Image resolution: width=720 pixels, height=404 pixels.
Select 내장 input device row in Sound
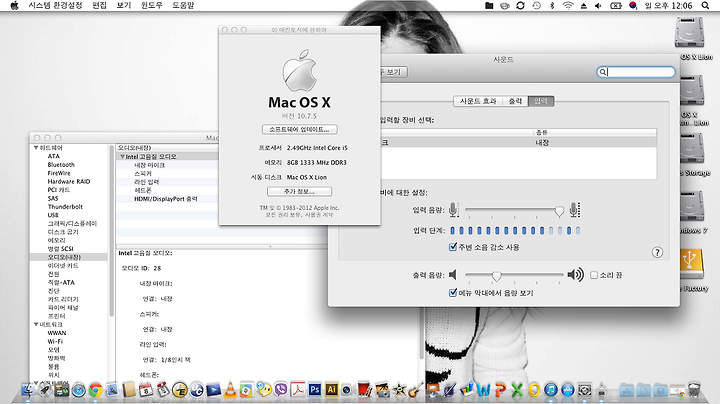point(518,142)
